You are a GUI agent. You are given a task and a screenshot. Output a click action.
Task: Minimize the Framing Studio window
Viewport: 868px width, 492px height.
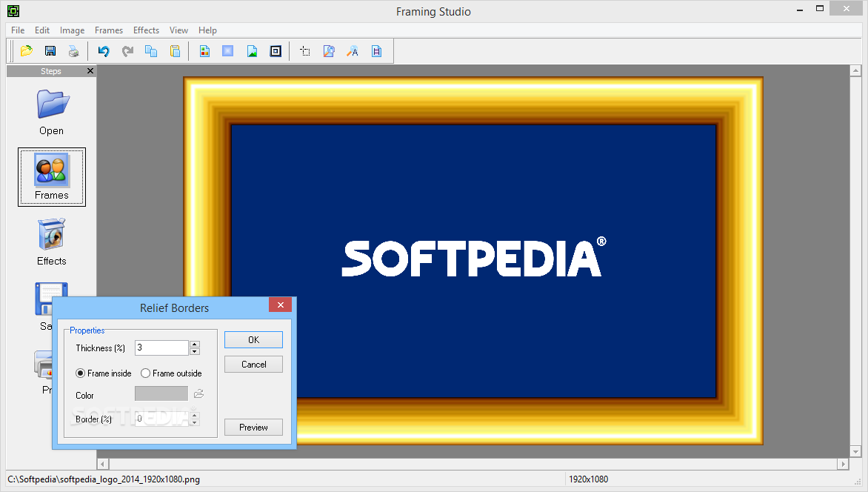click(x=800, y=10)
